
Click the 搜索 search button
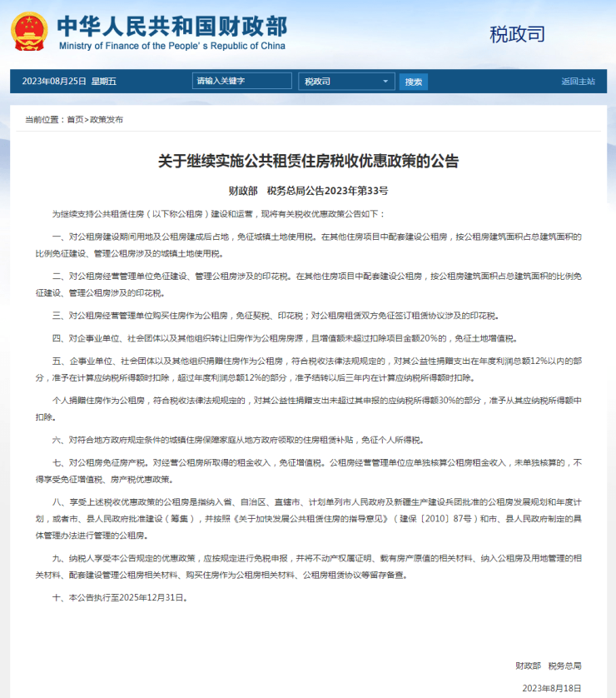(413, 82)
